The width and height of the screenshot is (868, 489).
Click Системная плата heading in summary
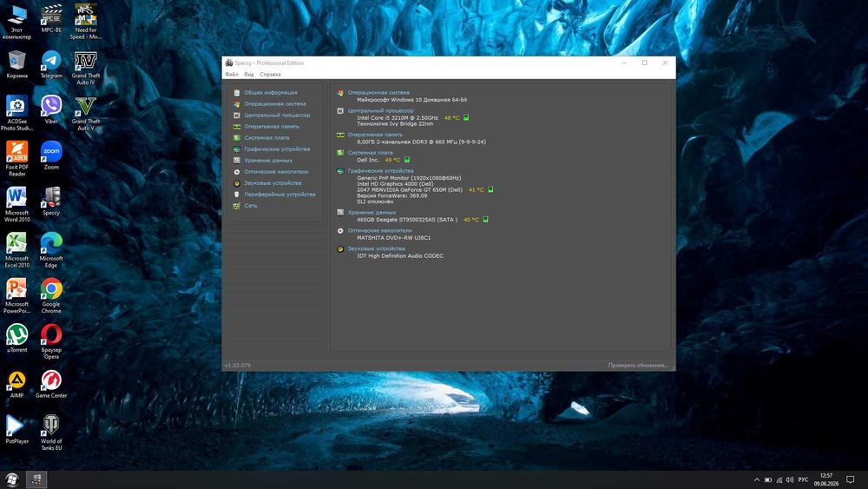[370, 153]
